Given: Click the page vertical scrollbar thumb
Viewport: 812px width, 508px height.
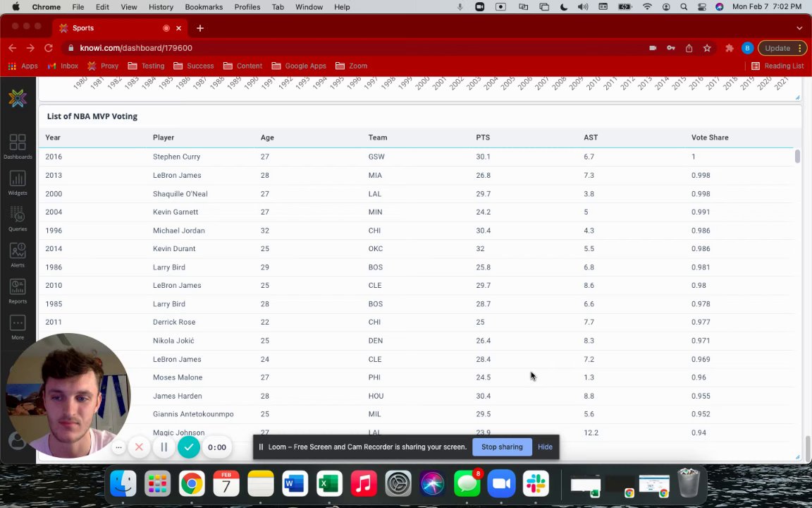Looking at the screenshot, I should tap(808, 449).
